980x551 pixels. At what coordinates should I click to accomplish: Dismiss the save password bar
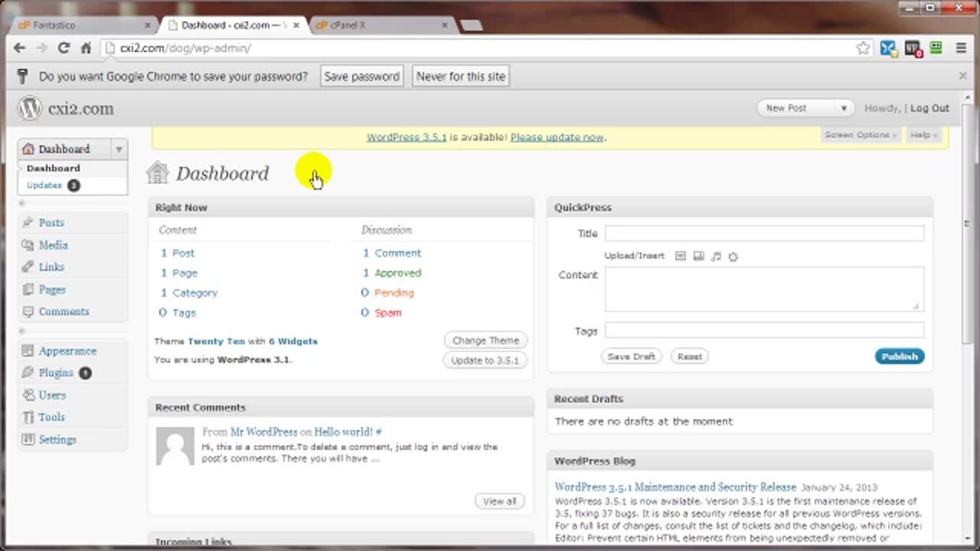click(x=963, y=76)
